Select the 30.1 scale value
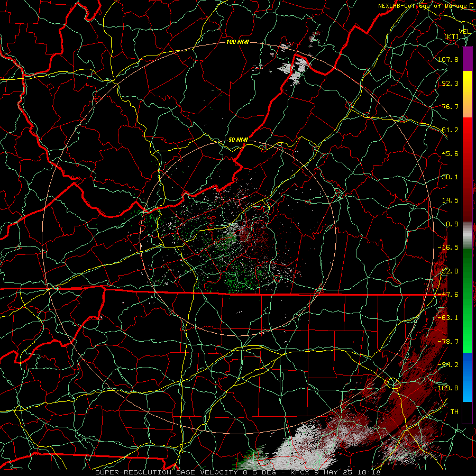Viewport: 476px width, 476px height. [450, 177]
